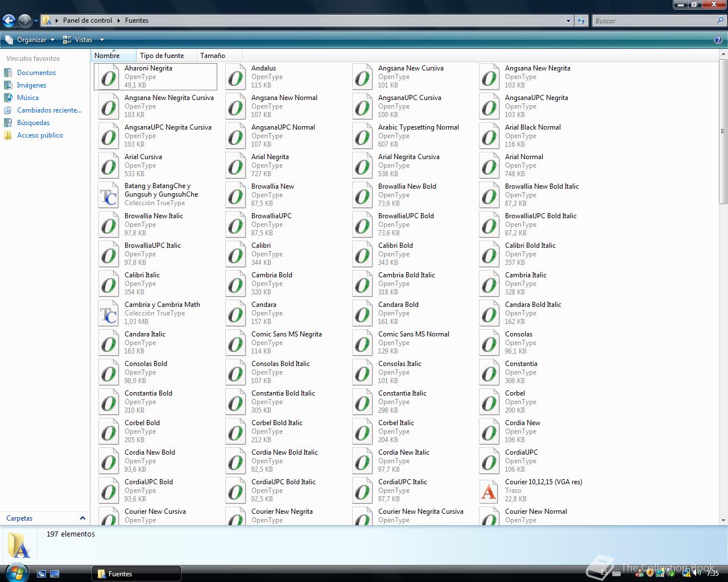Sort by Tamaño column header
The image size is (728, 582).
[x=219, y=55]
